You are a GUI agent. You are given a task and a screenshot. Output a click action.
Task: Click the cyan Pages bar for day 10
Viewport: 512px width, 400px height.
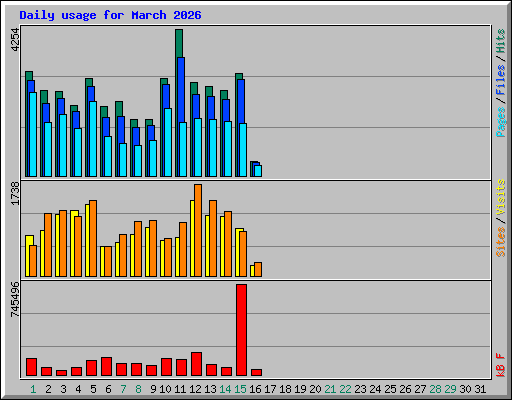click(x=168, y=142)
